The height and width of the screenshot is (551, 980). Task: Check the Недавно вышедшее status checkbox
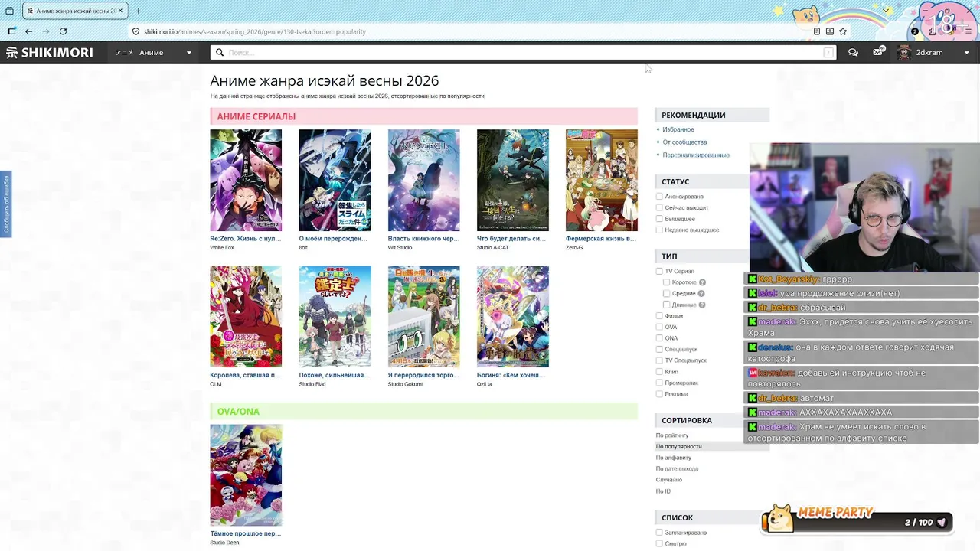click(659, 230)
